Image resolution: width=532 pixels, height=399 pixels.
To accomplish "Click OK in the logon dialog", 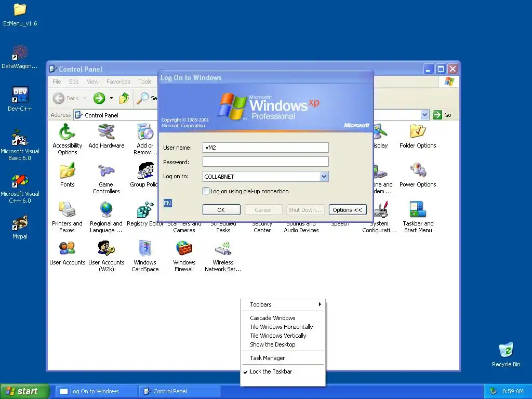I will coord(221,210).
